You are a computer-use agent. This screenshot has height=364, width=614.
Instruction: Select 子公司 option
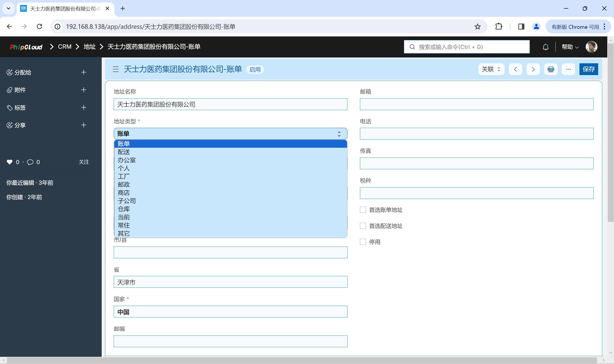tap(230, 201)
